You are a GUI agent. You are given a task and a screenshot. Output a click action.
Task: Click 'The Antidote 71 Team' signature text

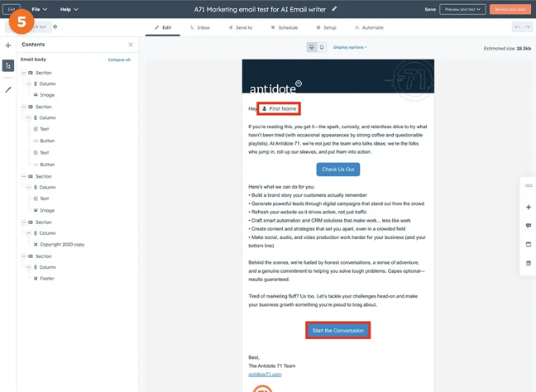coord(272,366)
